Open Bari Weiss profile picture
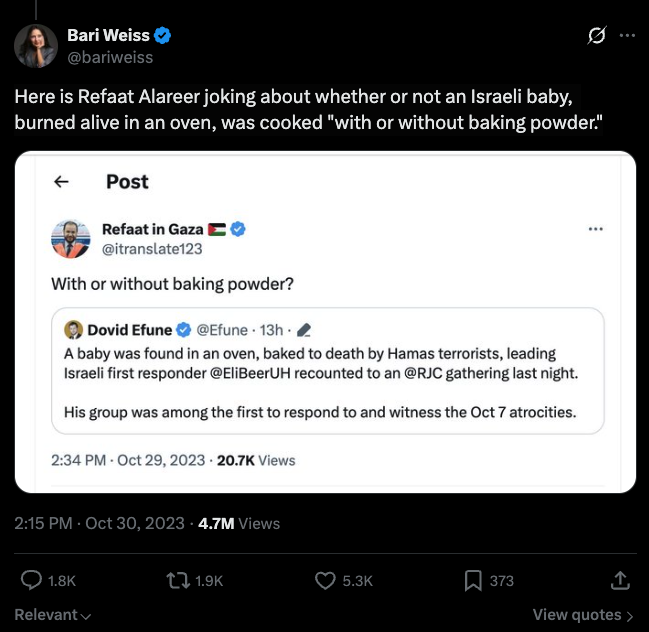Image resolution: width=649 pixels, height=632 pixels. (x=36, y=45)
